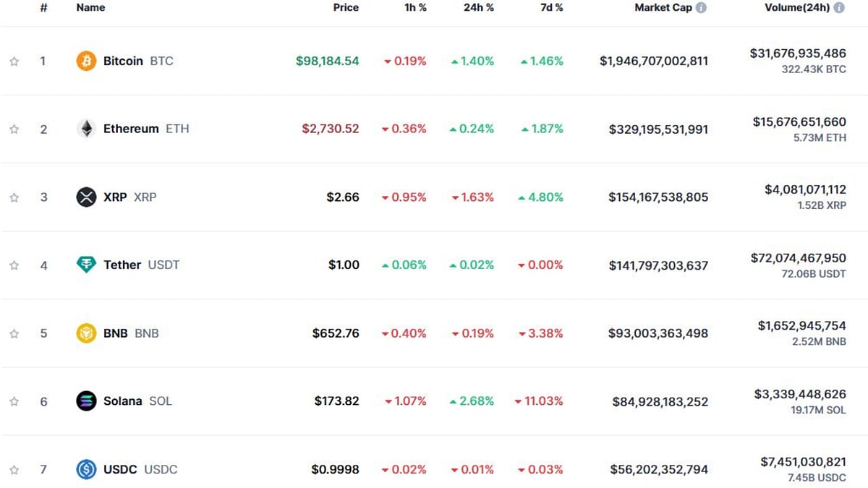Star Solana to favorite it
Viewport: 868px width, 488px height.
tap(13, 401)
